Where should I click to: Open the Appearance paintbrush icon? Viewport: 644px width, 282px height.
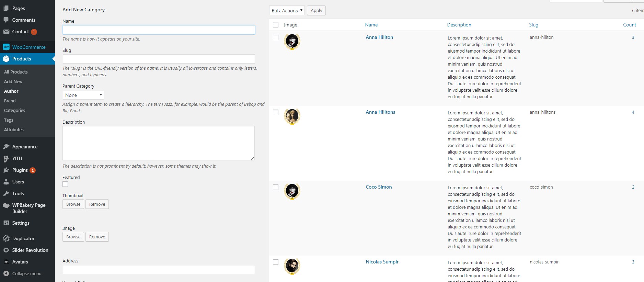6,147
